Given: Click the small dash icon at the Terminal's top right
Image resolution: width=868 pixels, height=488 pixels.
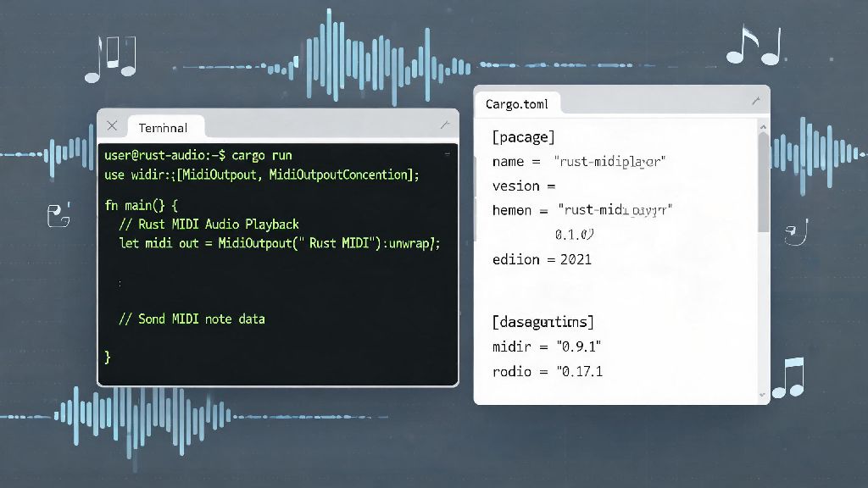Looking at the screenshot, I should (x=448, y=154).
